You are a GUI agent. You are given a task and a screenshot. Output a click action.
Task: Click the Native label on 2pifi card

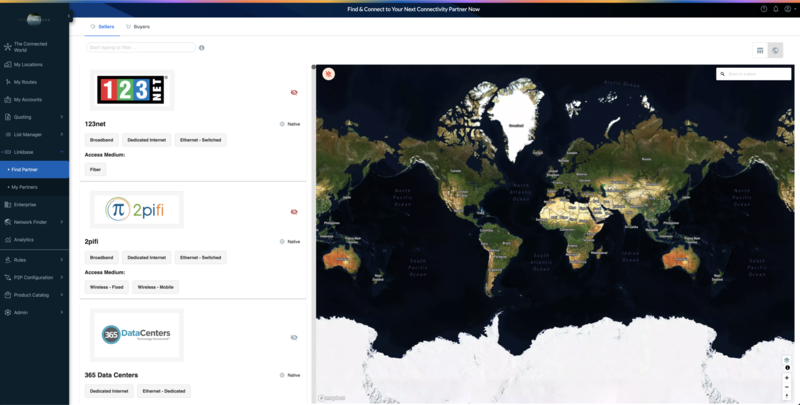coord(293,242)
